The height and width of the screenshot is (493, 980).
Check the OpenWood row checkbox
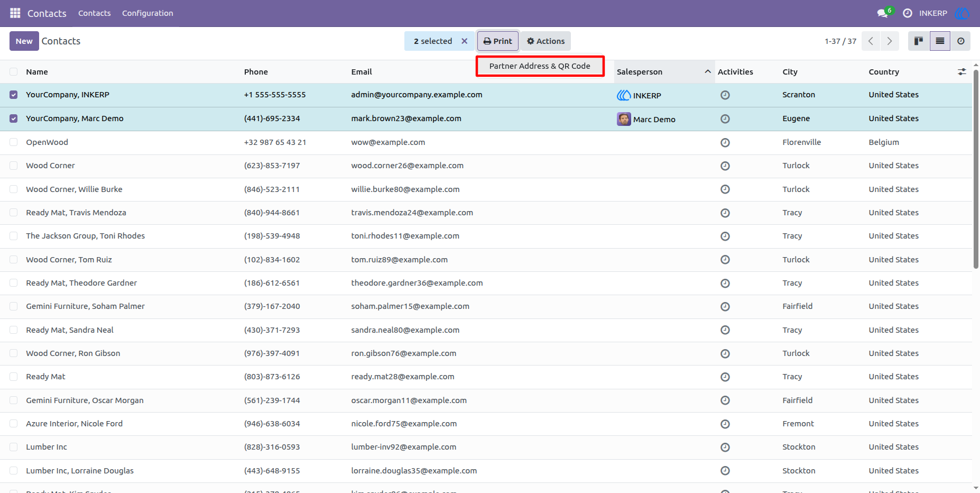pos(14,142)
